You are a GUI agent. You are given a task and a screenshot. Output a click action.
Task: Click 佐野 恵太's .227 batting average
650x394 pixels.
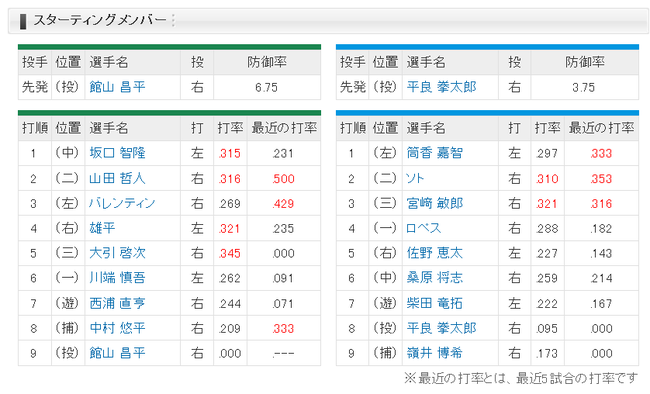click(547, 253)
